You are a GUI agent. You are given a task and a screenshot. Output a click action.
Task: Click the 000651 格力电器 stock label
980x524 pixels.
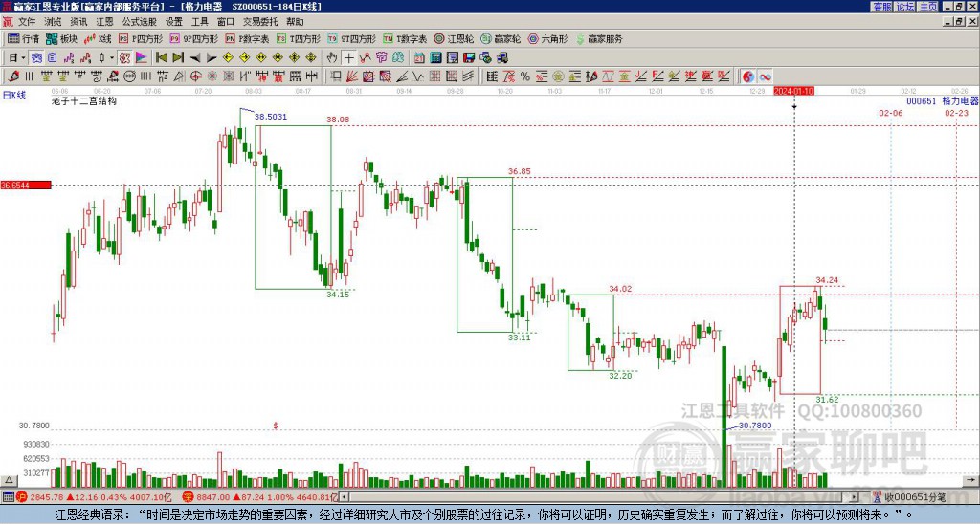[943, 100]
